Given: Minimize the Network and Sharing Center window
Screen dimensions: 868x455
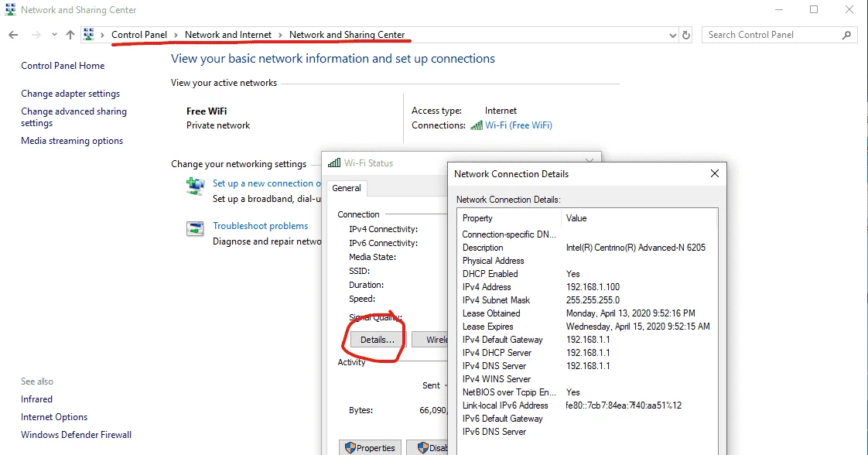Looking at the screenshot, I should point(779,9).
